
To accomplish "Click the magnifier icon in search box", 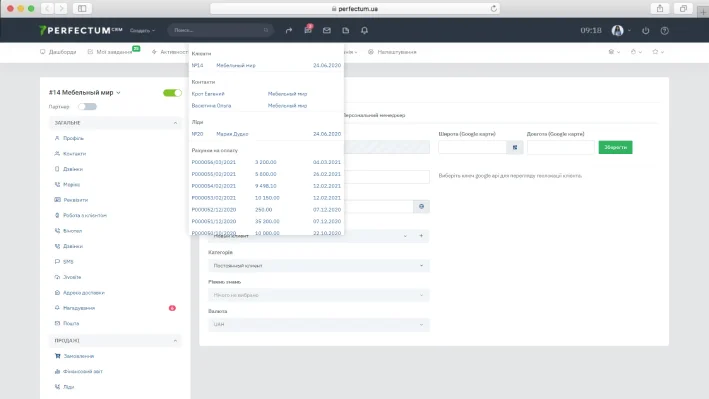I will [266, 30].
